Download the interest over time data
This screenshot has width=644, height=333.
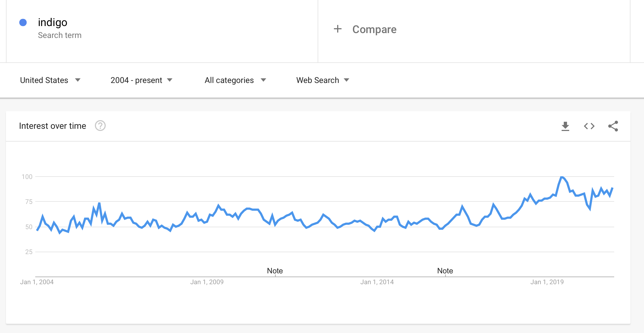[x=565, y=126]
